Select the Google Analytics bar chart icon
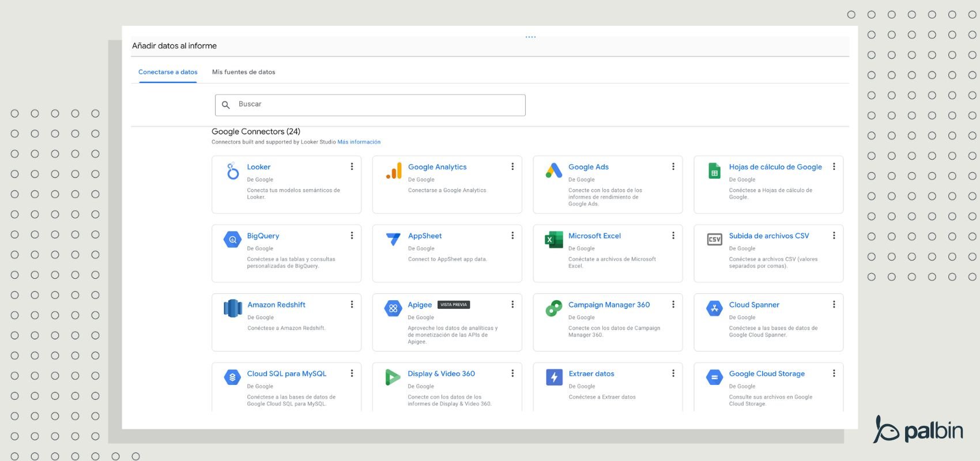980x461 pixels. point(394,171)
